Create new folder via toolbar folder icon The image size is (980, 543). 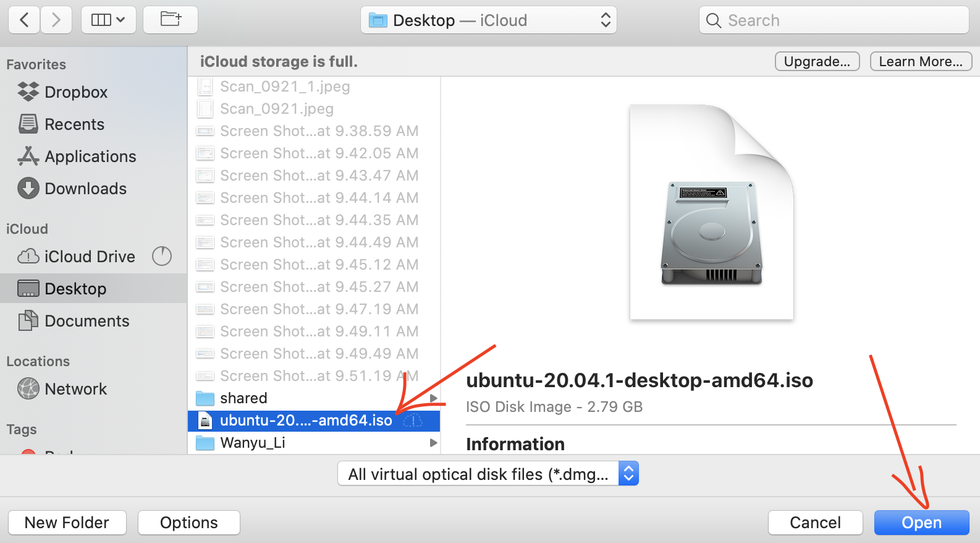tap(171, 20)
